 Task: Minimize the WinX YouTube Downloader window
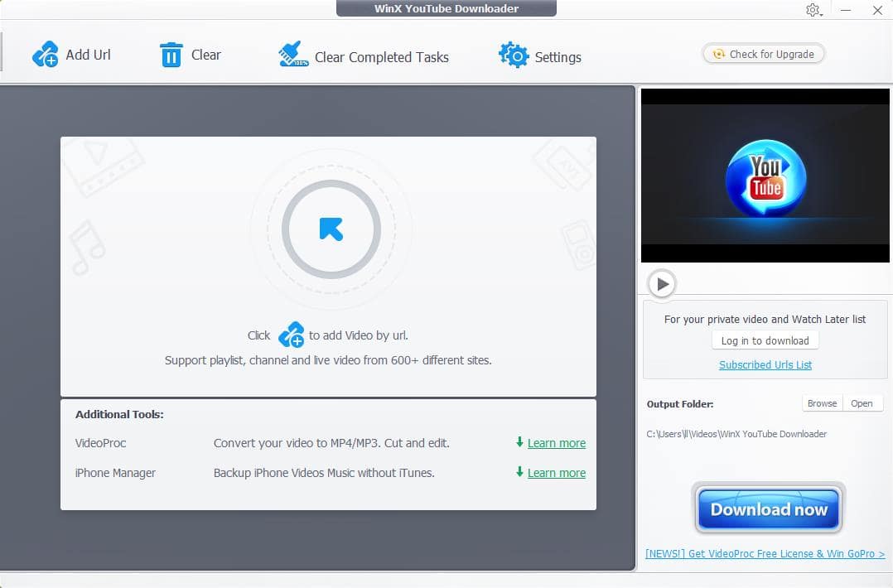point(846,10)
